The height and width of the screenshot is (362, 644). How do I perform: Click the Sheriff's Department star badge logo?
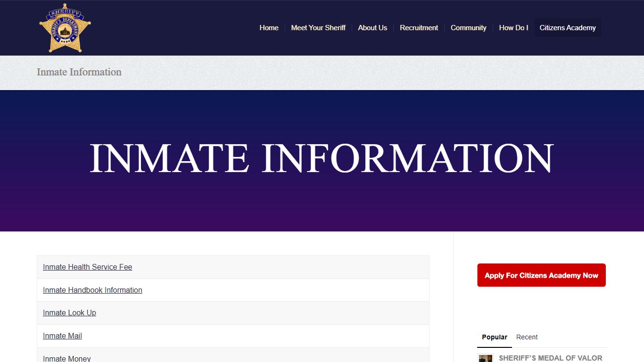(x=65, y=28)
